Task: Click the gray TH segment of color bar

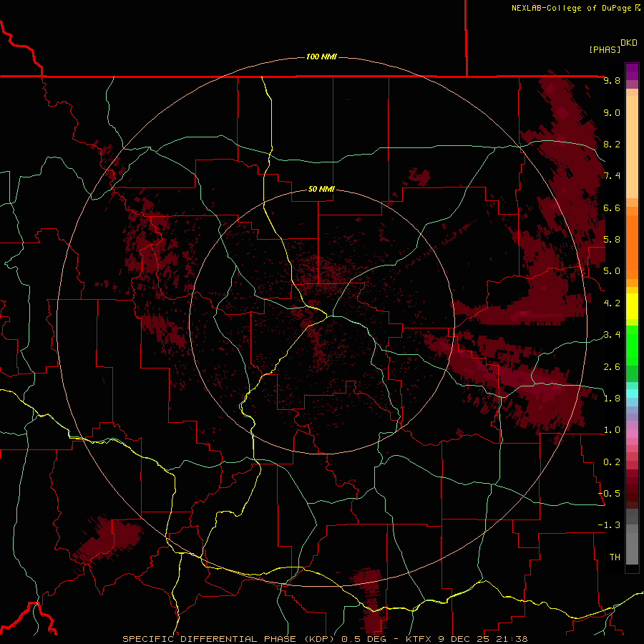Action: tap(632, 548)
